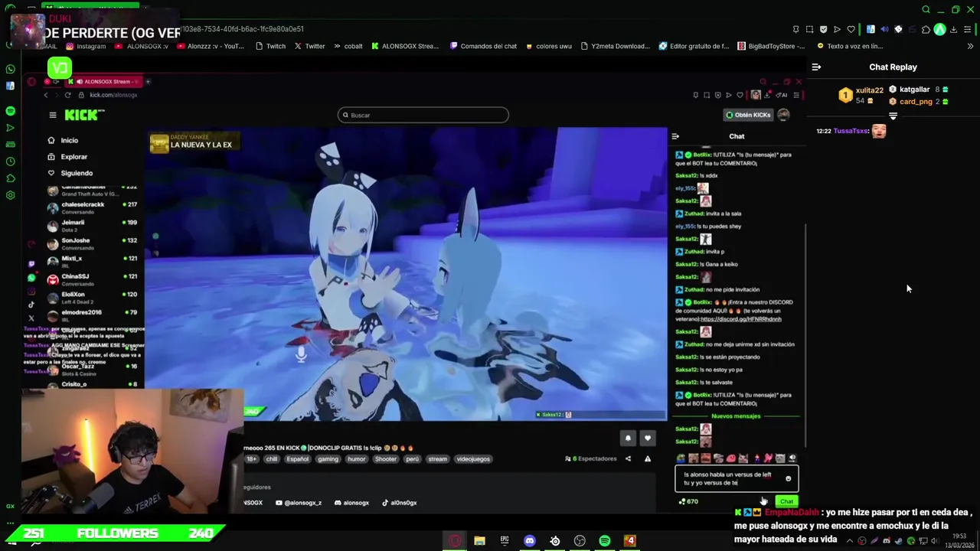Viewport: 980px width, 551px height.
Task: Open the Twitch bookmark
Action: [269, 46]
